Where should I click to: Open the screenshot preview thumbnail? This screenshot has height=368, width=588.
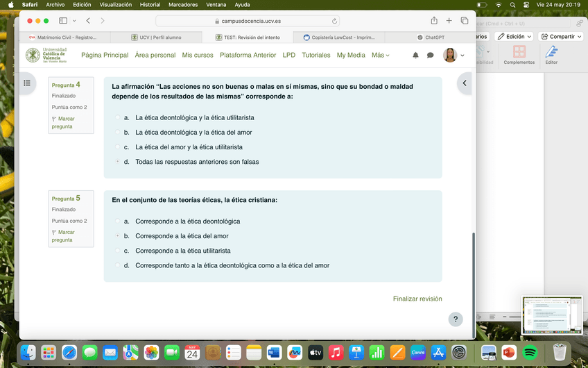point(552,315)
